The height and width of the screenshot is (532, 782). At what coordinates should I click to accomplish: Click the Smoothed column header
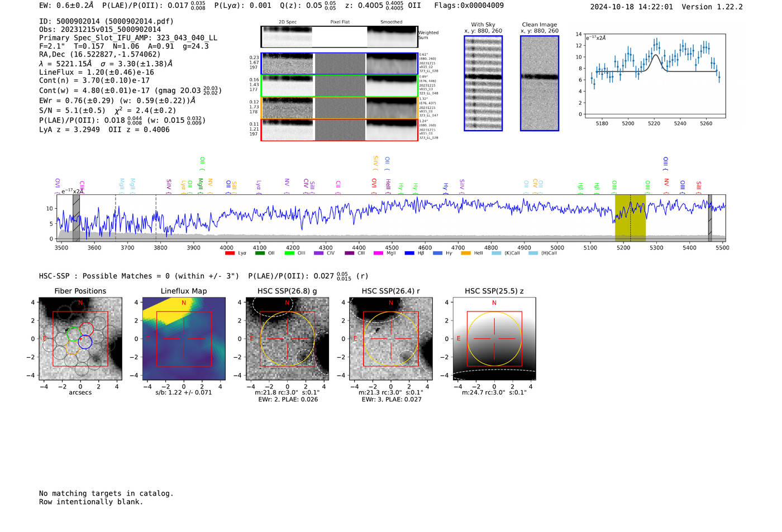point(392,22)
